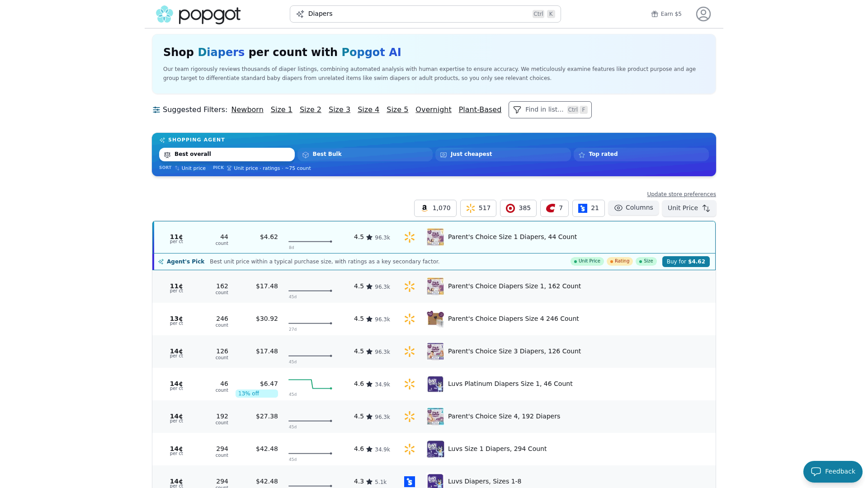
Task: Click blue store icon on Luvs Sizes 1-8 row
Action: (410, 482)
